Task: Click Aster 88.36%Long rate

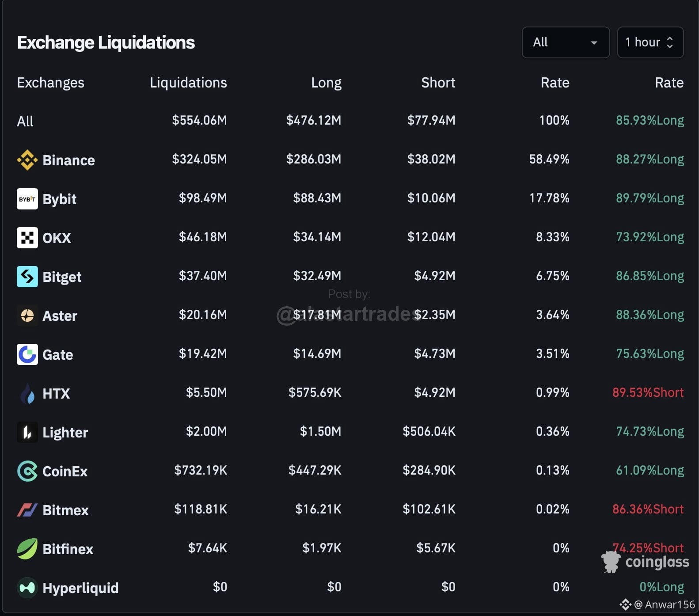Action: [650, 315]
